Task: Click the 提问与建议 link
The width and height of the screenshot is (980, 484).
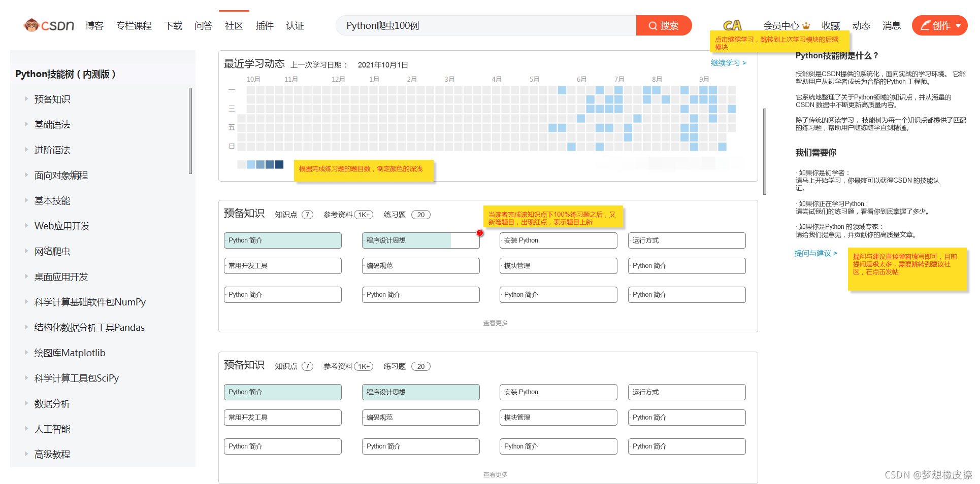Action: click(816, 253)
